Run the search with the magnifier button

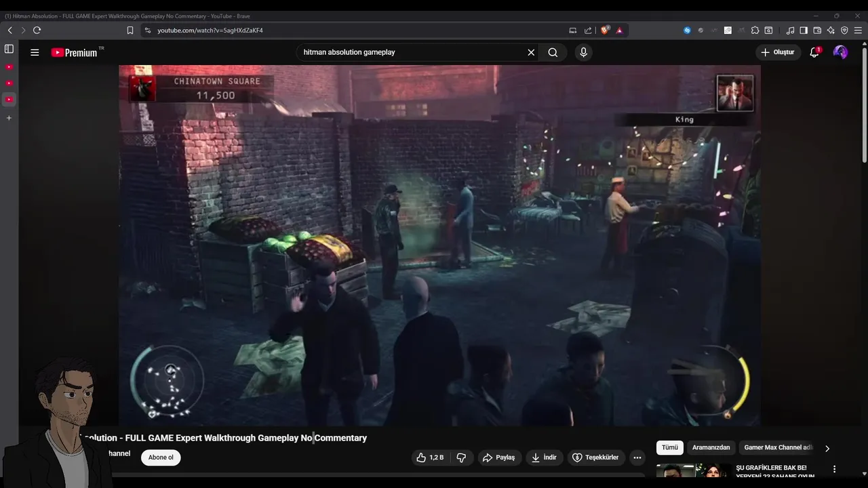(x=553, y=52)
